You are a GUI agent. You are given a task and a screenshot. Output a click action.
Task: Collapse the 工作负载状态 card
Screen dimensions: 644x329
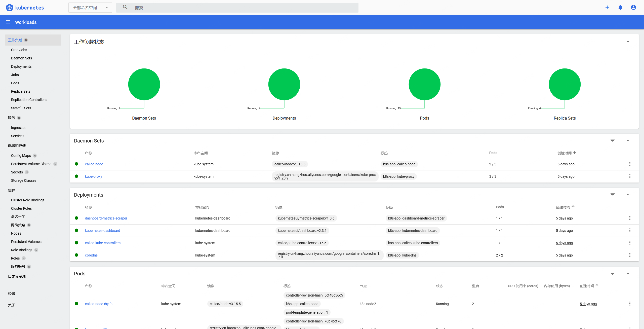628,41
